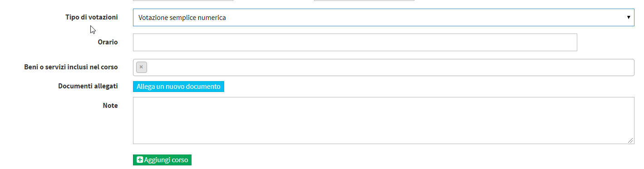The image size is (644, 169).
Task: Click the green Aggiungi corso button
Action: pos(162,160)
